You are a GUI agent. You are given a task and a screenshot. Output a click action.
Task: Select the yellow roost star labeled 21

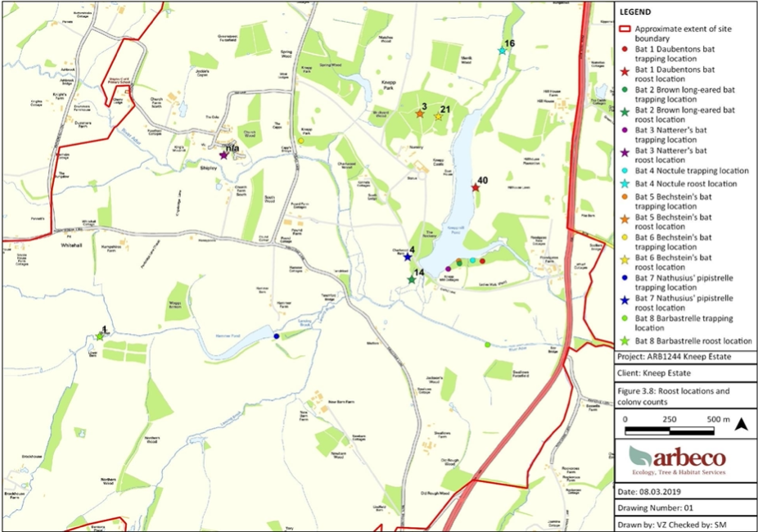tap(438, 117)
